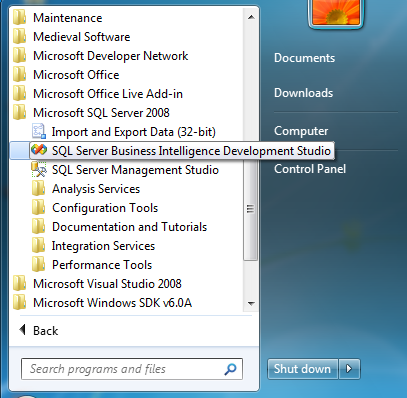This screenshot has height=398, width=407.
Task: Click the Integration Services folder icon
Action: [x=38, y=246]
